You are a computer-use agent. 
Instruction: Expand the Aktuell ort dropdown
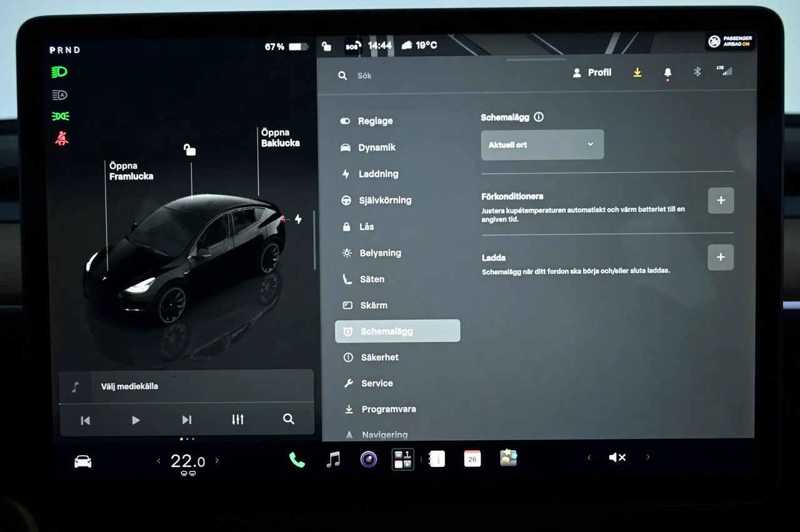(x=542, y=144)
